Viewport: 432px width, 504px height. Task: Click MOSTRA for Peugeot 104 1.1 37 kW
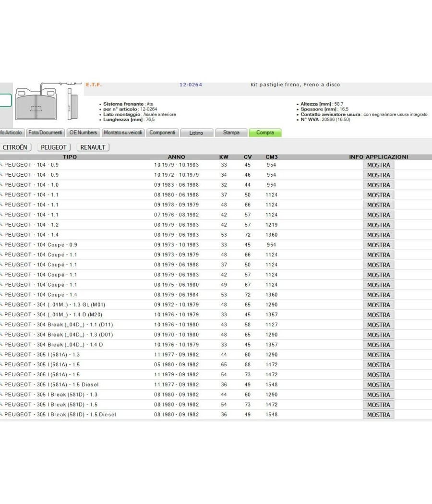[379, 195]
